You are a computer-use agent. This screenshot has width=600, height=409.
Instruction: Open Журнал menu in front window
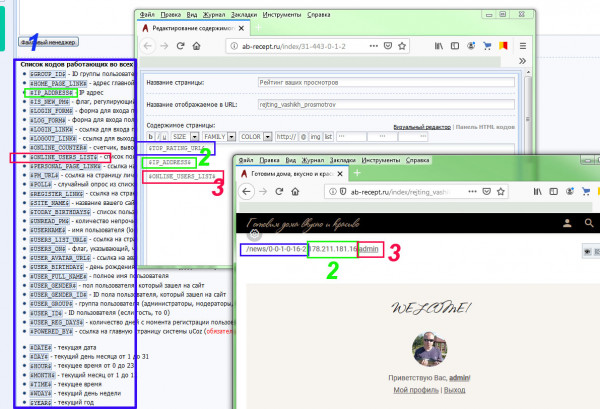(313, 160)
